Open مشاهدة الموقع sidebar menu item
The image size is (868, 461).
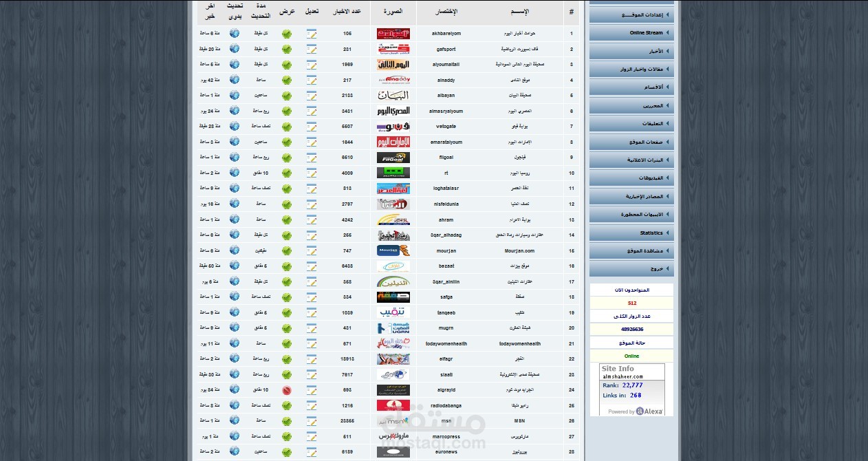coord(631,250)
